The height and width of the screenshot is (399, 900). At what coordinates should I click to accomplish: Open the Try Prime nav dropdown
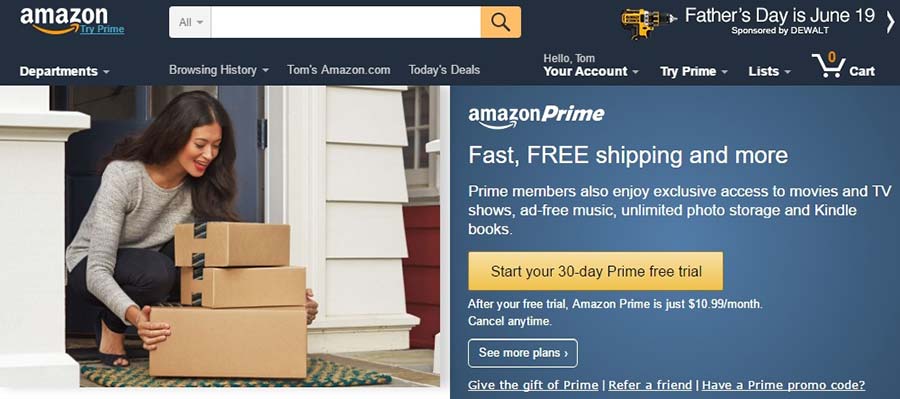pos(693,72)
